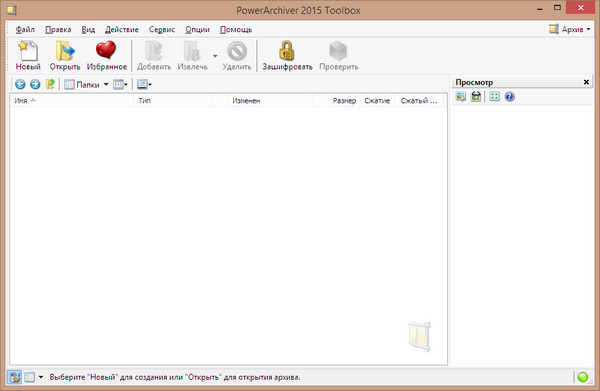
Task: Sort the list by Тип column
Action: coord(173,101)
